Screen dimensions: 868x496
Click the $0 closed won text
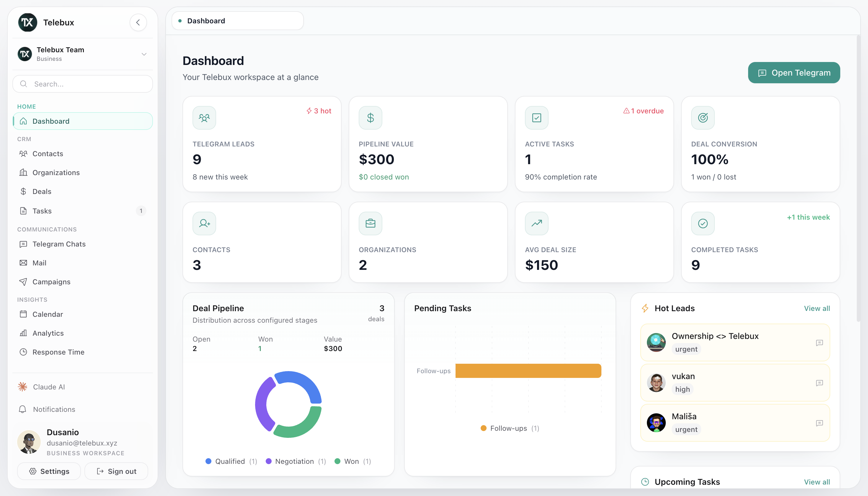(x=384, y=177)
